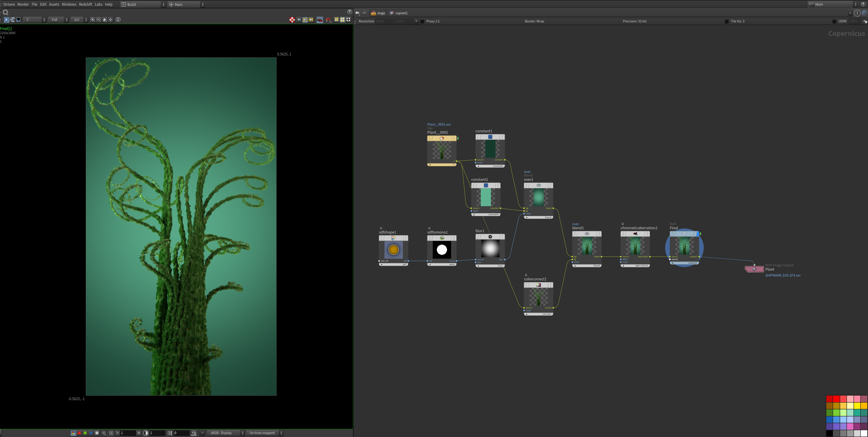
Task: Open the Full resolution dropdown
Action: (x=58, y=19)
